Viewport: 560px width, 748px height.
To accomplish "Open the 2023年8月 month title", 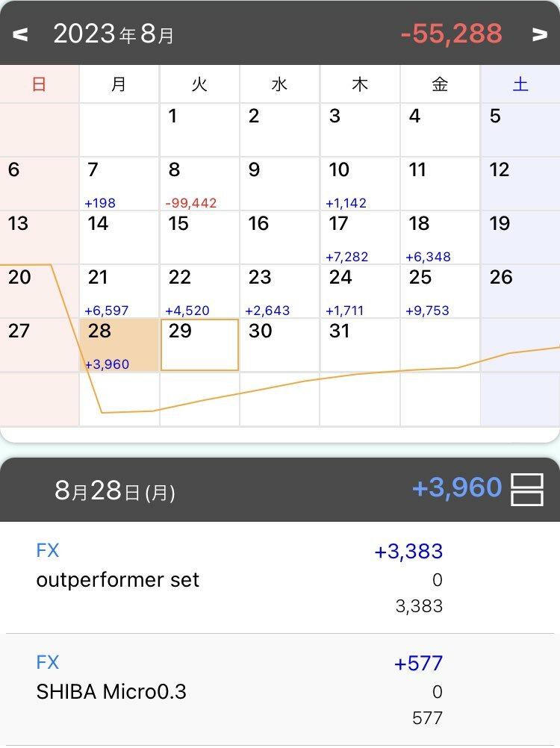I will [113, 34].
